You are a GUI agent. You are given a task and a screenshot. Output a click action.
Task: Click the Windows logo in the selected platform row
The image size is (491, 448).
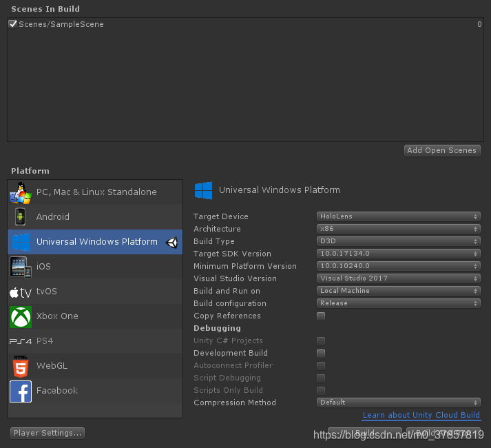click(21, 242)
